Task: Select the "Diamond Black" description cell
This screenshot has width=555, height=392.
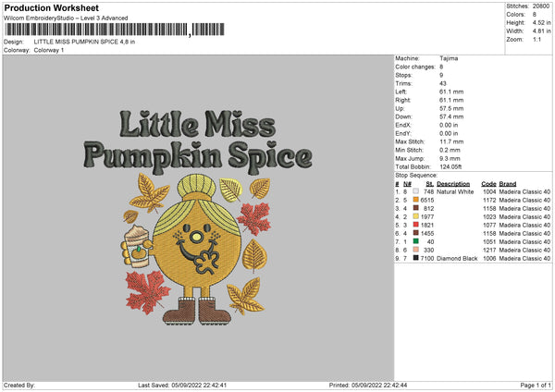Action: [457, 259]
